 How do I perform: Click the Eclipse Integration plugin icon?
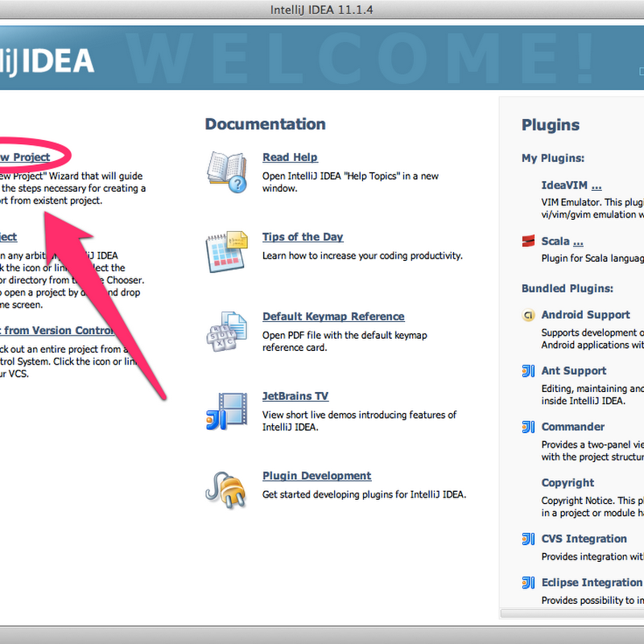(528, 583)
